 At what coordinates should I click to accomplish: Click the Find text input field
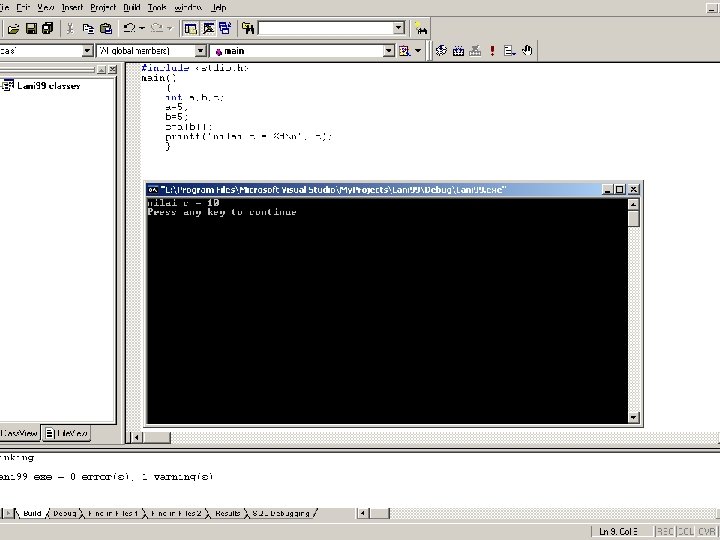pos(326,28)
